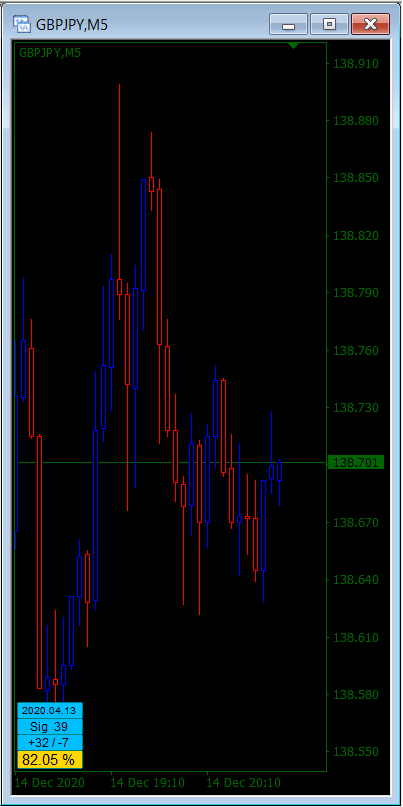Click the 138.670 price scale value
The width and height of the screenshot is (403, 807).
(356, 522)
